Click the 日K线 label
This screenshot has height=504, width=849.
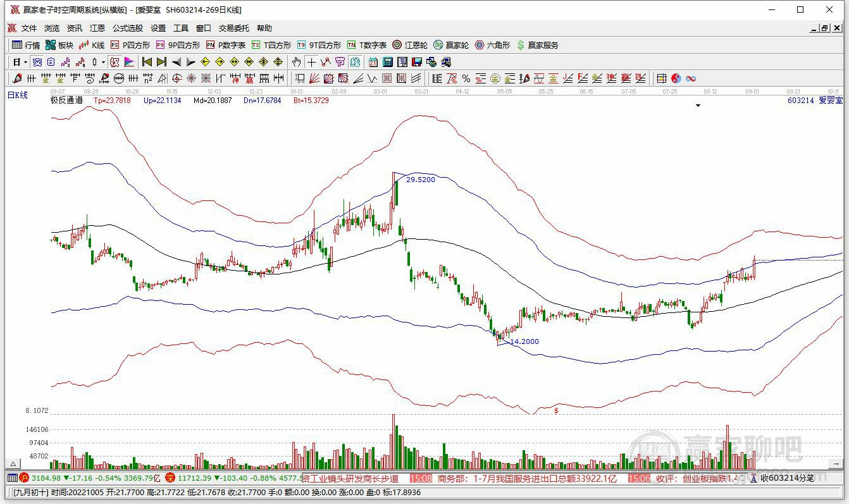point(18,95)
